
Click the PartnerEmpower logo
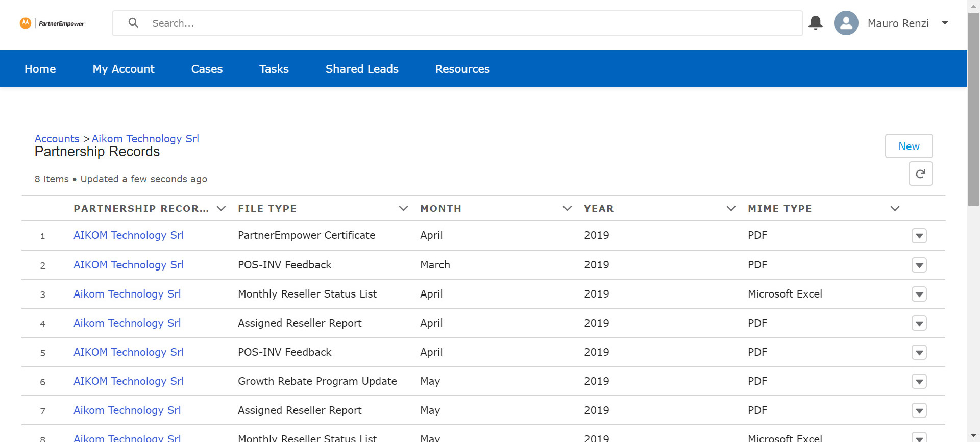52,23
